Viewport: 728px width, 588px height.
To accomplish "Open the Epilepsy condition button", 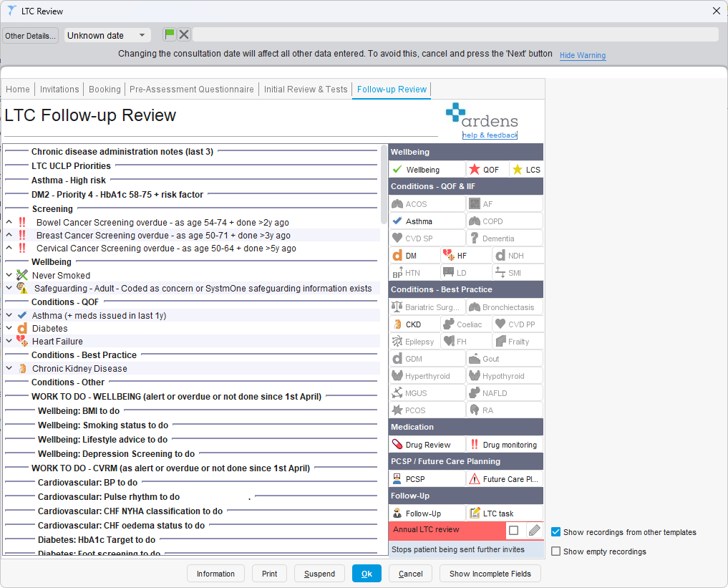I will pyautogui.click(x=414, y=342).
